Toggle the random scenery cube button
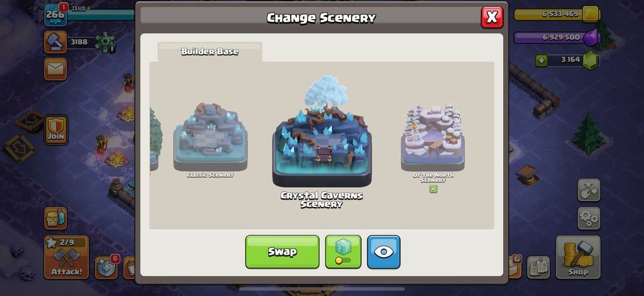The image size is (644, 296). (x=343, y=252)
